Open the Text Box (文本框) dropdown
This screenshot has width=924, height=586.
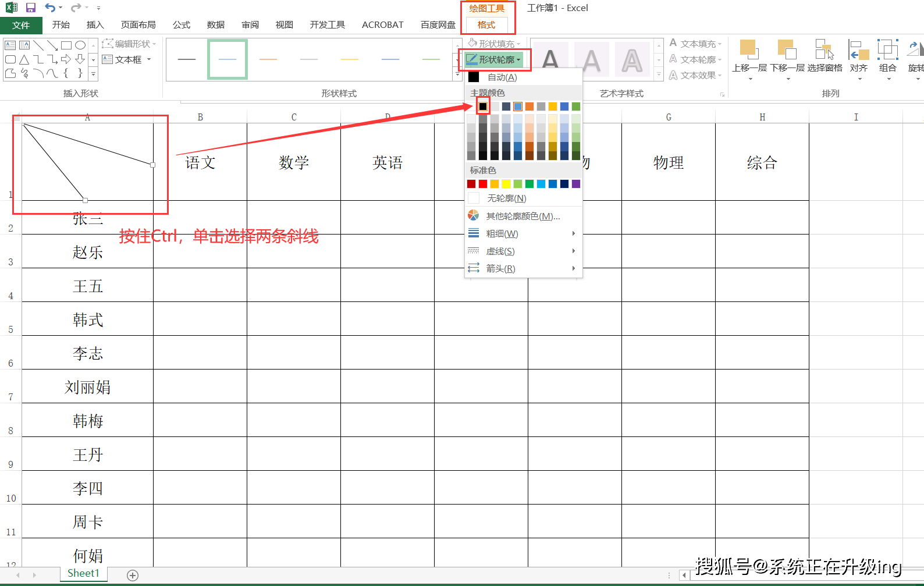(x=127, y=59)
